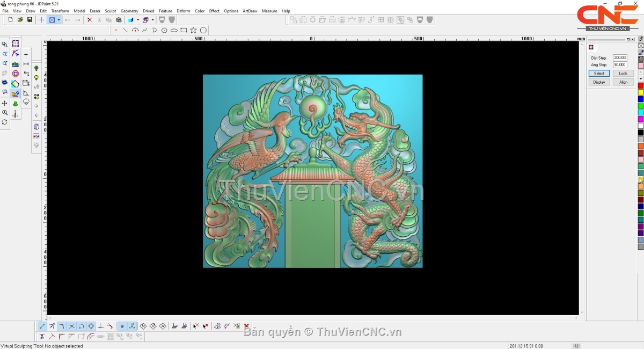
Task: Expand the selection mode dropdown arrow
Action: pyautogui.click(x=59, y=20)
